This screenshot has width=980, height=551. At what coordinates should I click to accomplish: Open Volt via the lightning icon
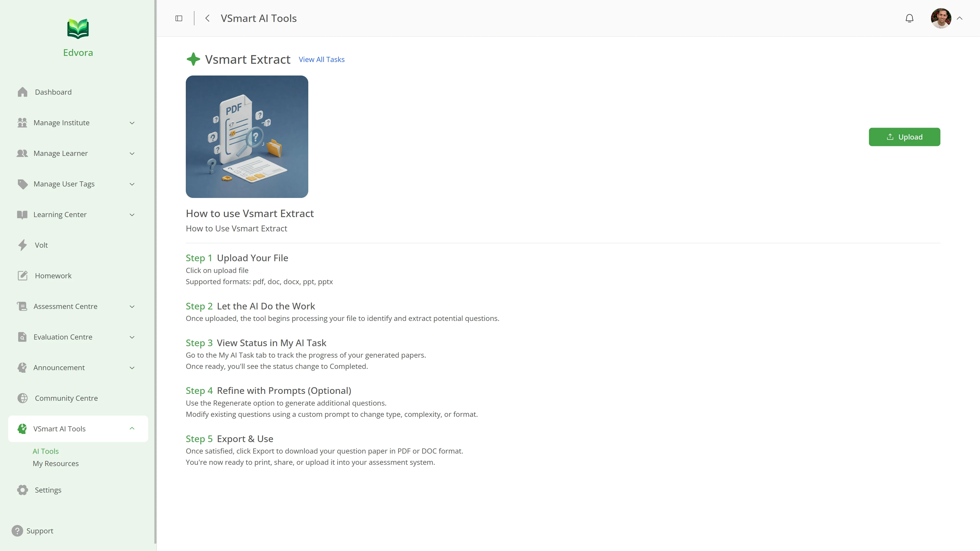22,245
